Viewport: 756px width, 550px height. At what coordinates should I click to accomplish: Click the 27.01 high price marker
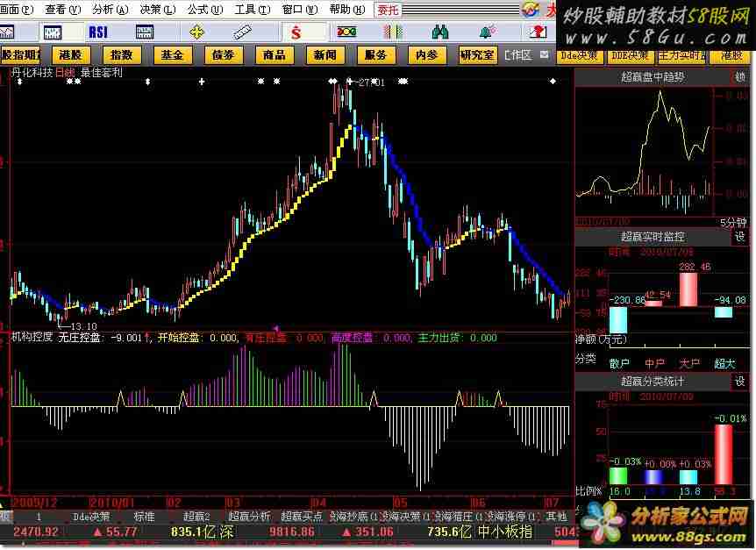pyautogui.click(x=371, y=82)
